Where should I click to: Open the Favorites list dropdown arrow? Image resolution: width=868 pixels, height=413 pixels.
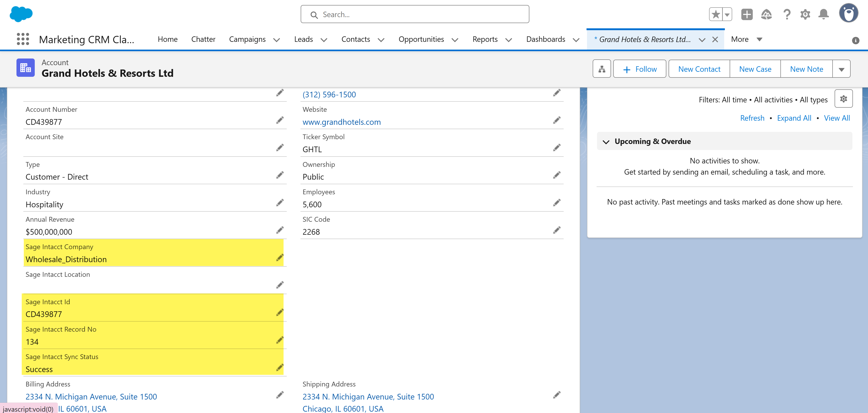(x=727, y=14)
